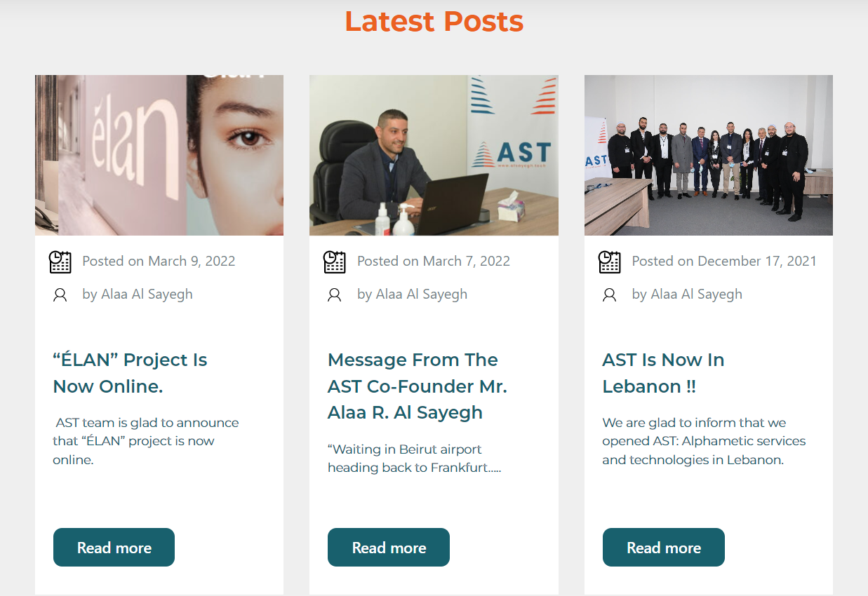Open AST Is Now In Lebanon title
868x596 pixels.
point(663,373)
